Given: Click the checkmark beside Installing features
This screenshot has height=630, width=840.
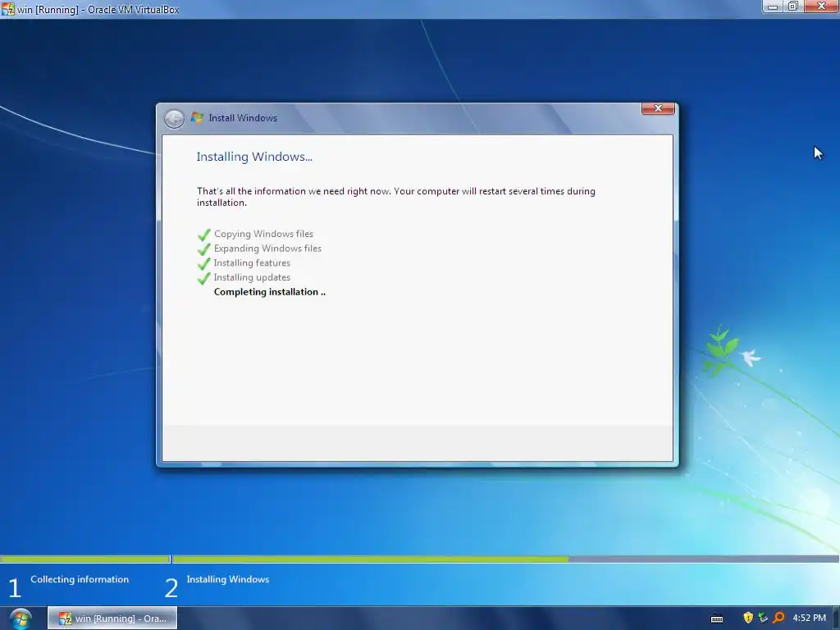Looking at the screenshot, I should pyautogui.click(x=203, y=263).
